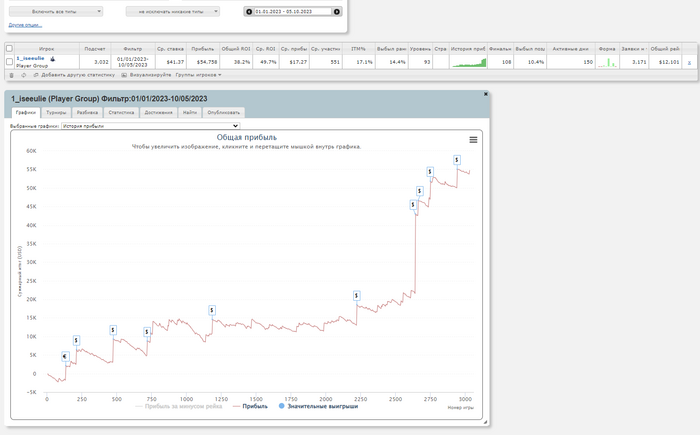Image resolution: width=700 pixels, height=435 pixels.
Task: Click the Общая прибыль chart title
Action: (x=246, y=138)
